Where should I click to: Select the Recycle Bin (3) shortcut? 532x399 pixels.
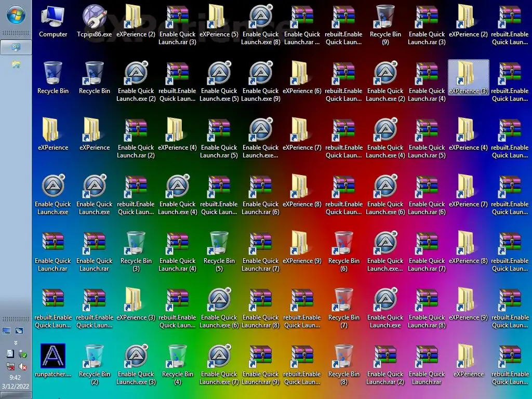[x=136, y=252]
